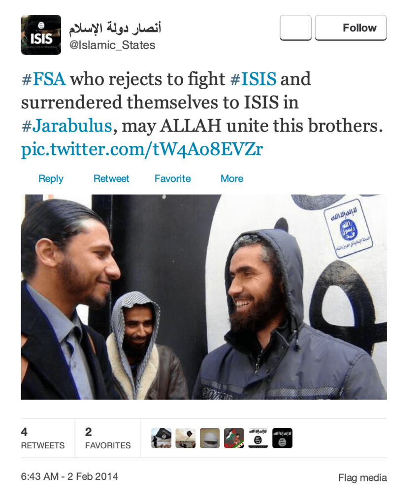Expand the More options menu
This screenshot has width=420, height=504.
pos(232,178)
